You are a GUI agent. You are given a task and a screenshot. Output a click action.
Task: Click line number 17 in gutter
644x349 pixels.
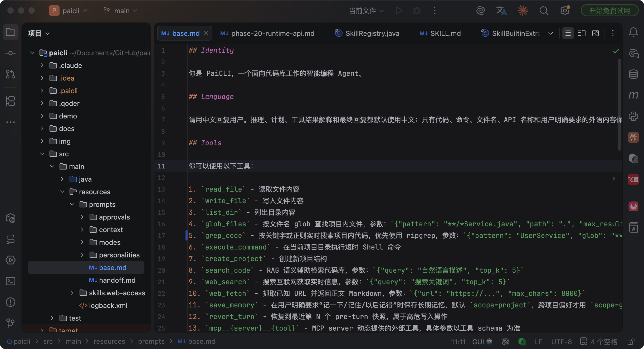161,236
